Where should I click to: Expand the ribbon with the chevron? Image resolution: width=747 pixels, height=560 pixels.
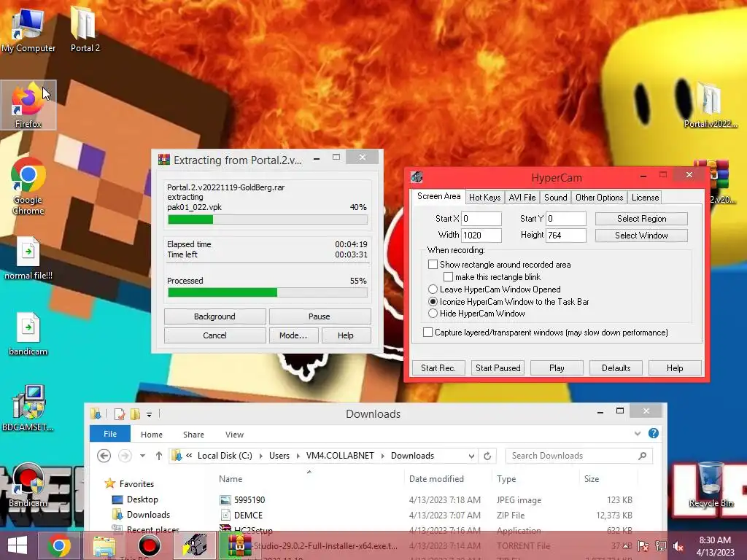pos(638,433)
